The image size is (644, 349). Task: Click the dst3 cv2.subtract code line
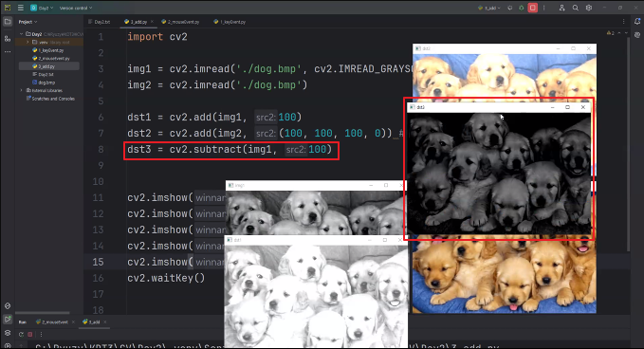pyautogui.click(x=230, y=149)
